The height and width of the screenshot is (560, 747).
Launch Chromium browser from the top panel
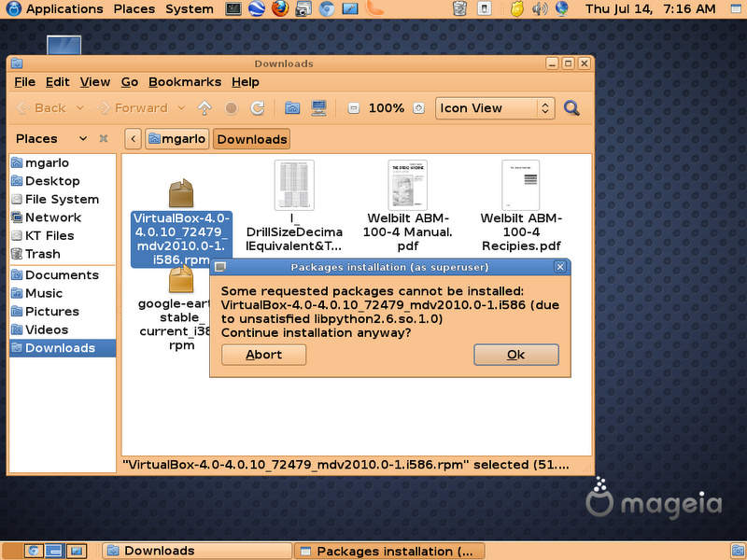pos(326,8)
